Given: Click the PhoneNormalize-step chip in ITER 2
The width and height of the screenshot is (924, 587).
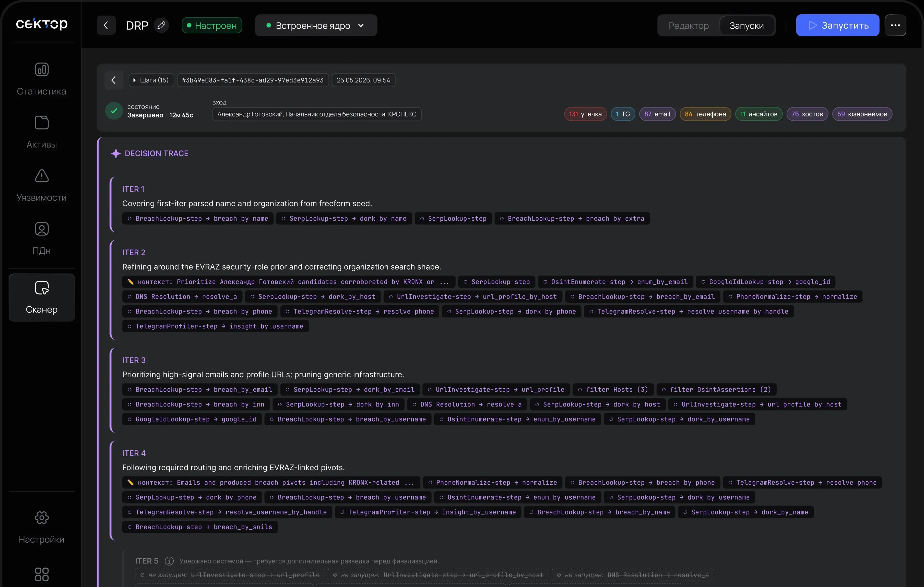Looking at the screenshot, I should 793,297.
